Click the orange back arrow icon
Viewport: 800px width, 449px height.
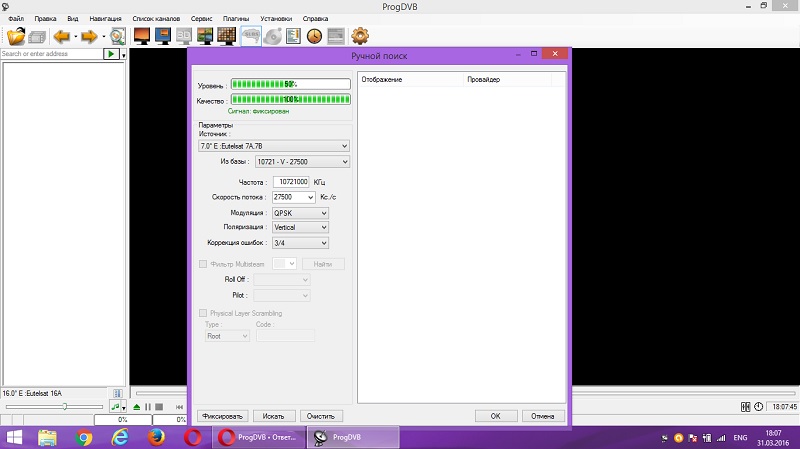62,36
